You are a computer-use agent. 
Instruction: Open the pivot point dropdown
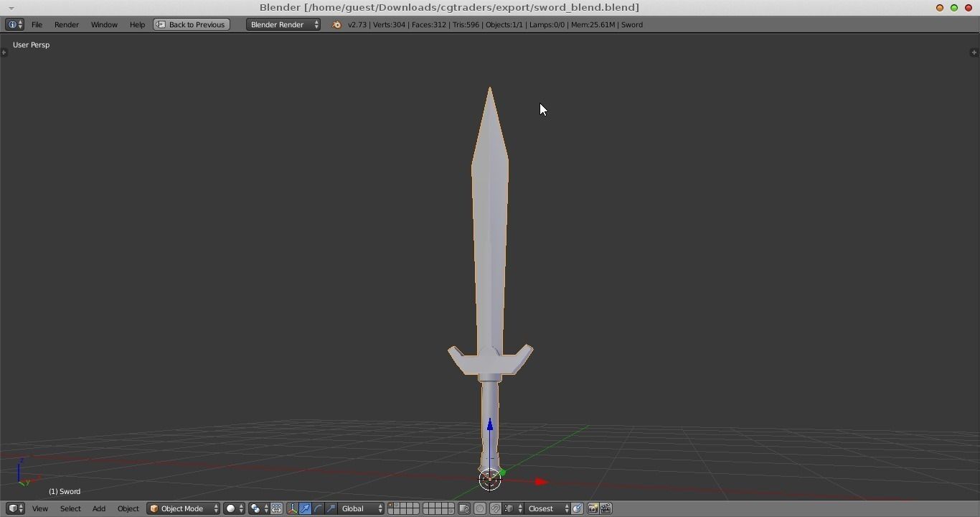pyautogui.click(x=258, y=508)
